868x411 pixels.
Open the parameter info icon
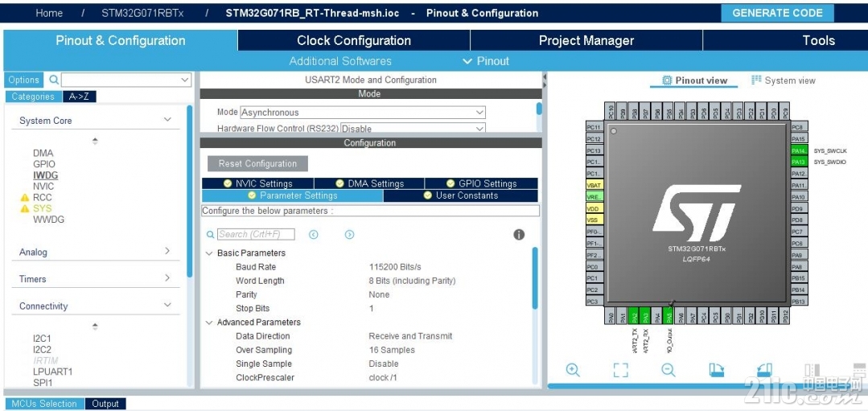519,235
